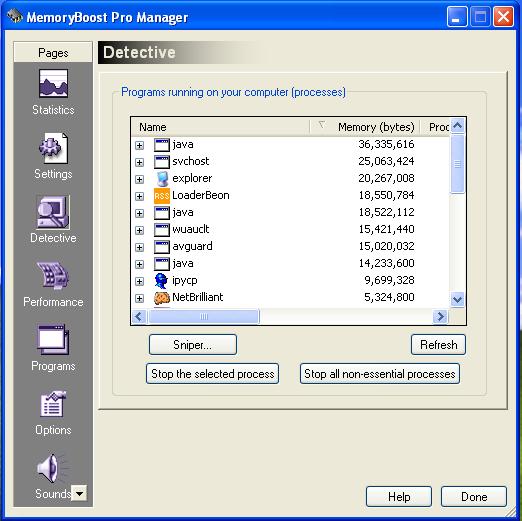Click Stop all non-essential processes
Viewport: 522px width, 521px height.
tap(380, 374)
